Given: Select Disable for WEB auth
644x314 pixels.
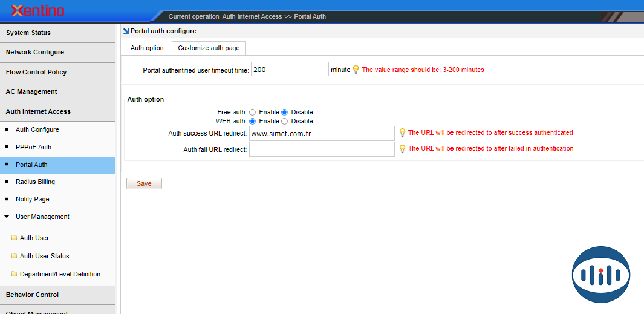Looking at the screenshot, I should point(285,121).
